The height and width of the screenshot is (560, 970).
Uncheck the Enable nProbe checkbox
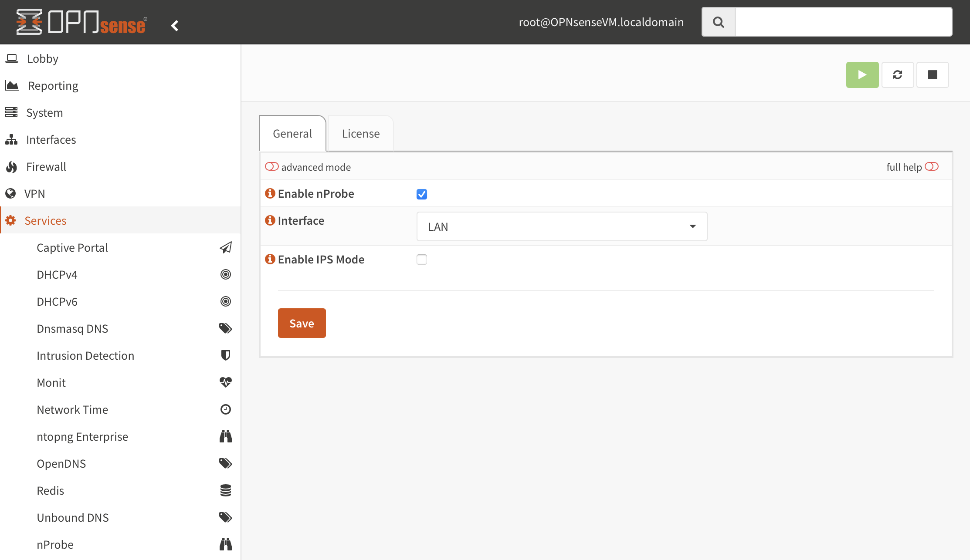(421, 194)
